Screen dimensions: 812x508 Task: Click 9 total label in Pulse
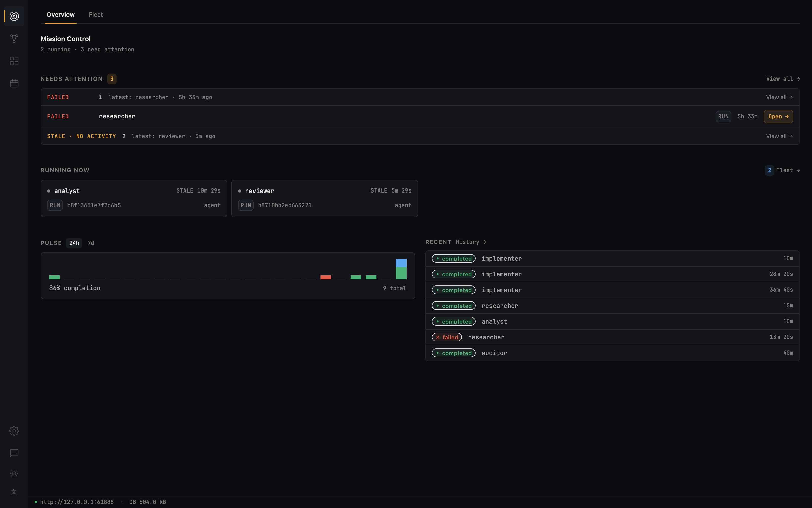tap(395, 288)
